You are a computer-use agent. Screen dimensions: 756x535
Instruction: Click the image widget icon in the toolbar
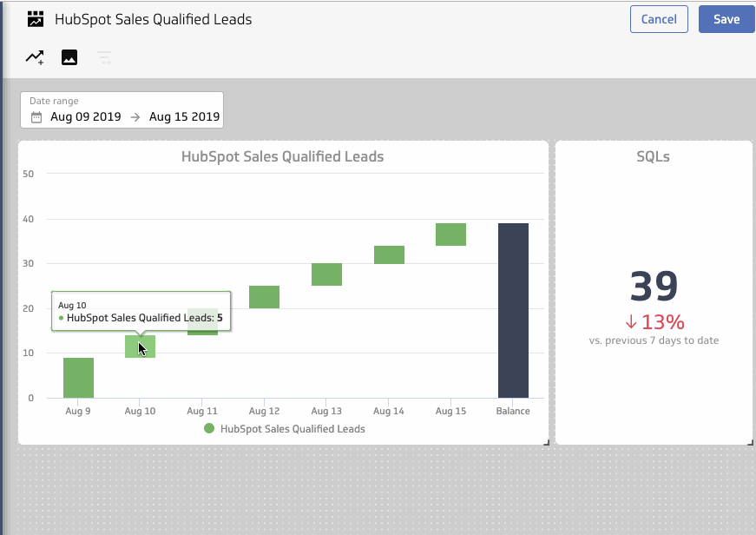tap(69, 57)
